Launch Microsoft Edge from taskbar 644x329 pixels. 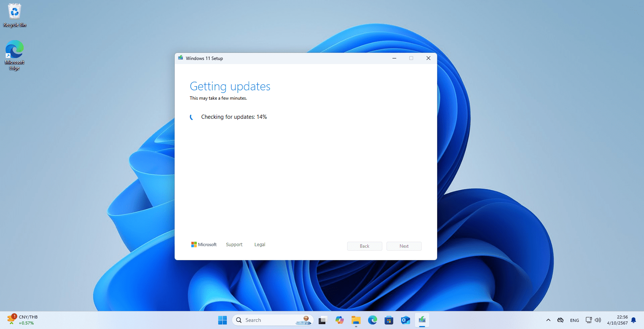coord(373,320)
